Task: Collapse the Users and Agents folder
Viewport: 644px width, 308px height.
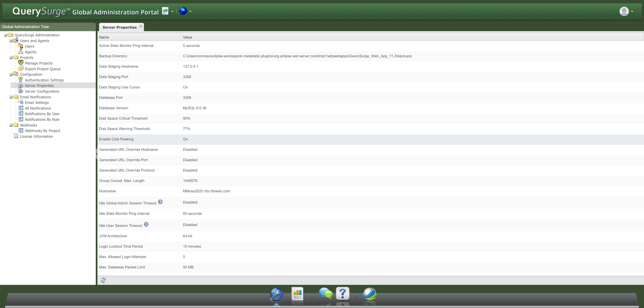Action: coord(11,41)
